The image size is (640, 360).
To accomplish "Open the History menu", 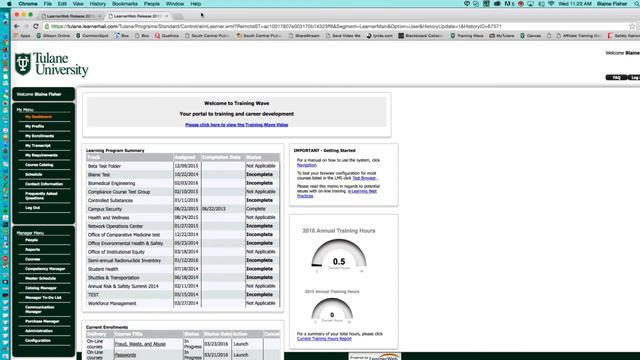I will click(x=98, y=4).
